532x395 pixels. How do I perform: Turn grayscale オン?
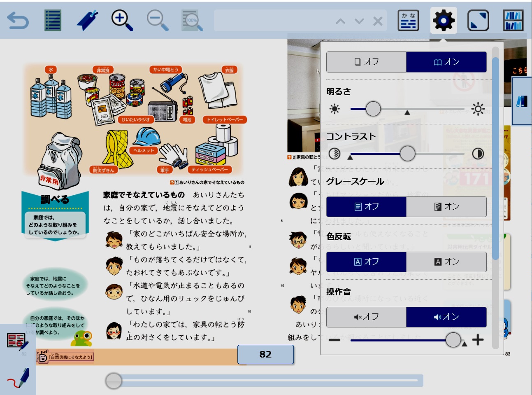(446, 206)
